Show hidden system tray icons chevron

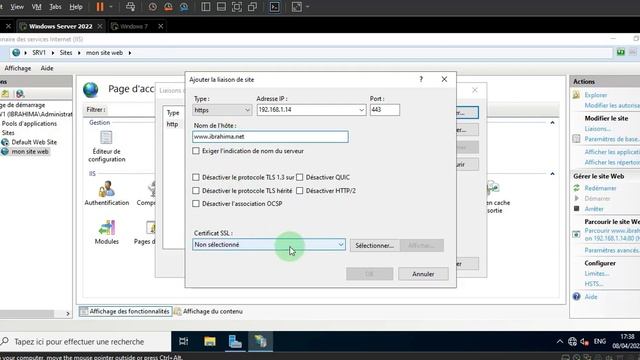pyautogui.click(x=560, y=341)
